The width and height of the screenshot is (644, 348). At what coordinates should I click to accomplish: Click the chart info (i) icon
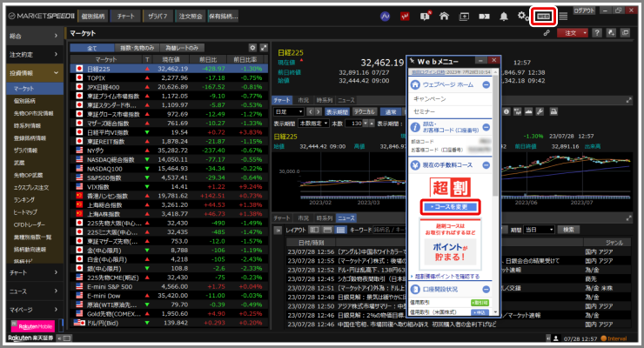click(506, 111)
